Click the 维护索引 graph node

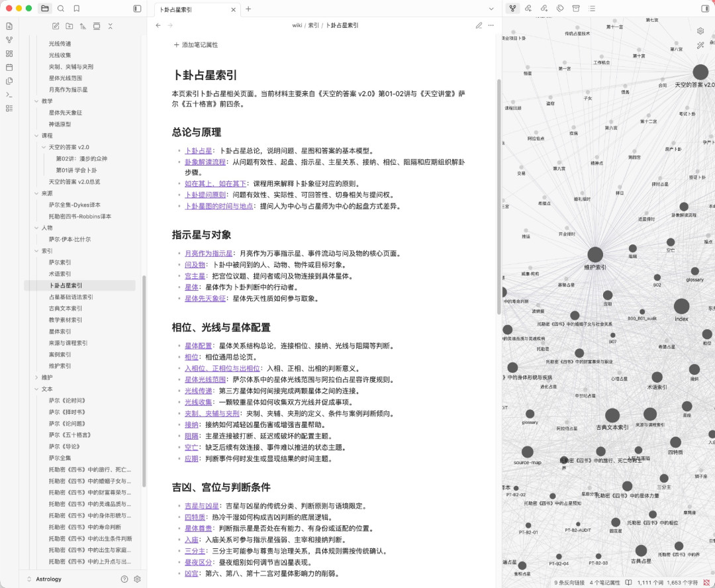[x=595, y=254]
